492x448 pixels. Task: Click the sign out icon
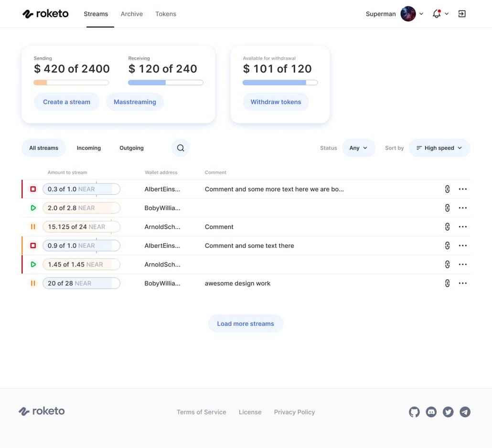pyautogui.click(x=461, y=13)
